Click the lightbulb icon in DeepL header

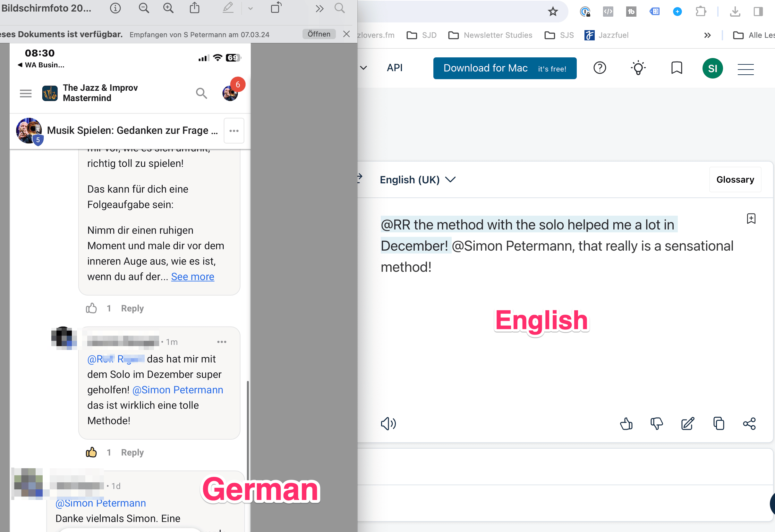click(638, 68)
